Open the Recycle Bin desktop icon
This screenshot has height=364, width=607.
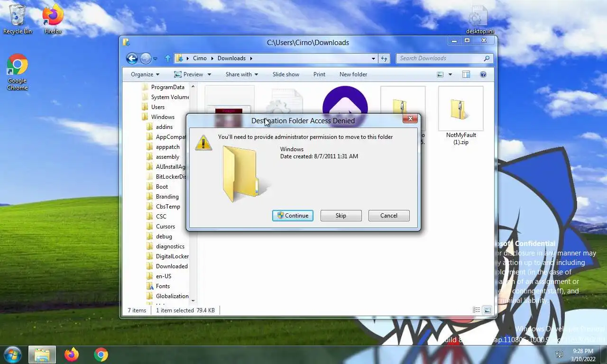tap(18, 19)
